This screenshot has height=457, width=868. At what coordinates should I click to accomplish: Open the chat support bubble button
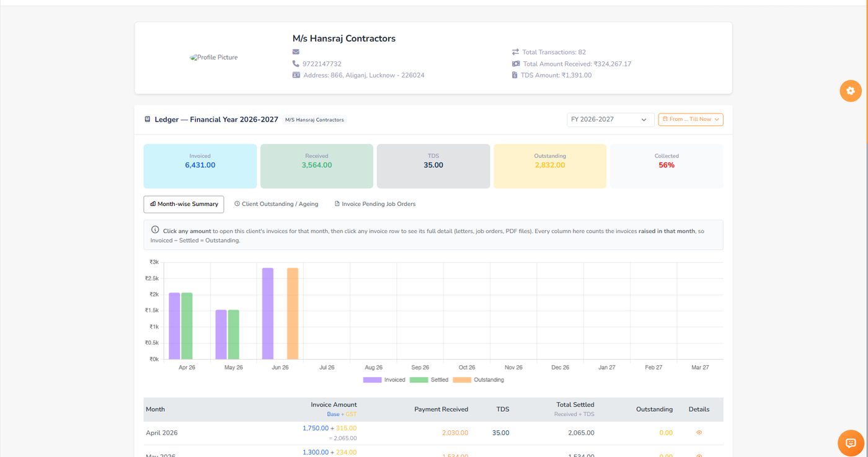pyautogui.click(x=851, y=443)
